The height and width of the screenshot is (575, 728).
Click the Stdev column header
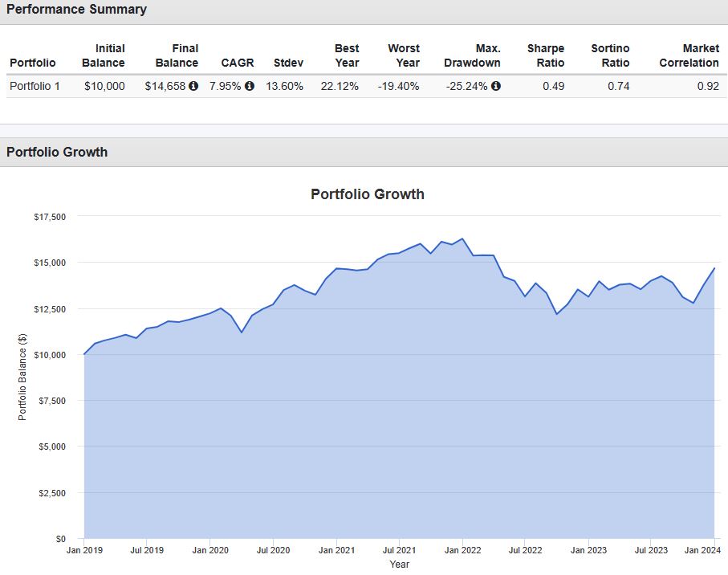point(288,63)
